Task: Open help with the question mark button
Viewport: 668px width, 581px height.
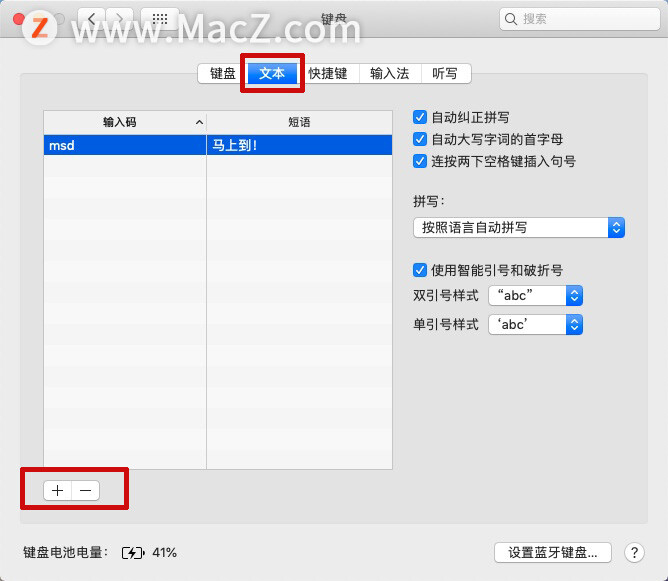Action: tap(634, 552)
